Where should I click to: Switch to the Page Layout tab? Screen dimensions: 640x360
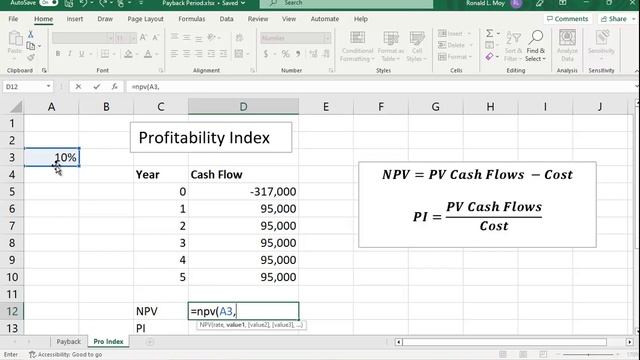[x=145, y=19]
